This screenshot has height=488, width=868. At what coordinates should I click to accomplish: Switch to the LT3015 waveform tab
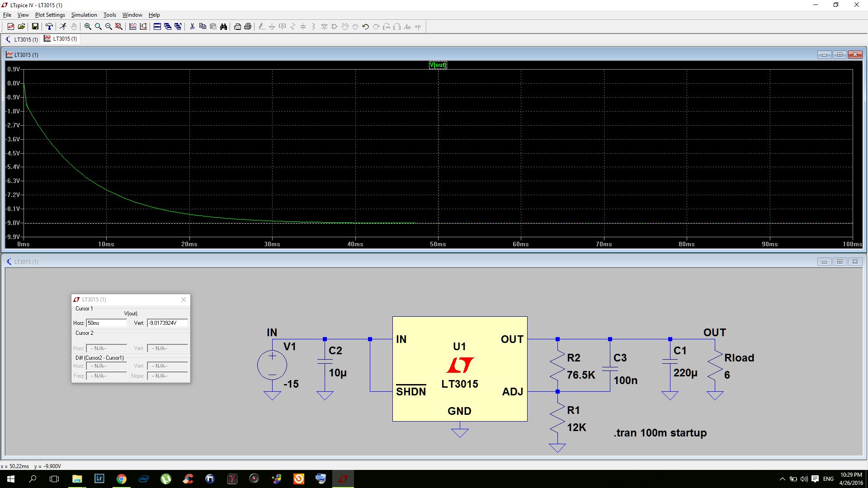tap(61, 39)
